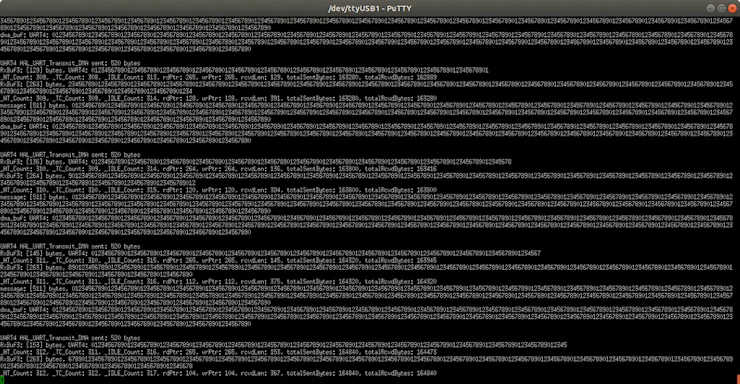This screenshot has width=740, height=384.
Task: Click the "rcvdLen: 367" value
Action: pos(261,373)
